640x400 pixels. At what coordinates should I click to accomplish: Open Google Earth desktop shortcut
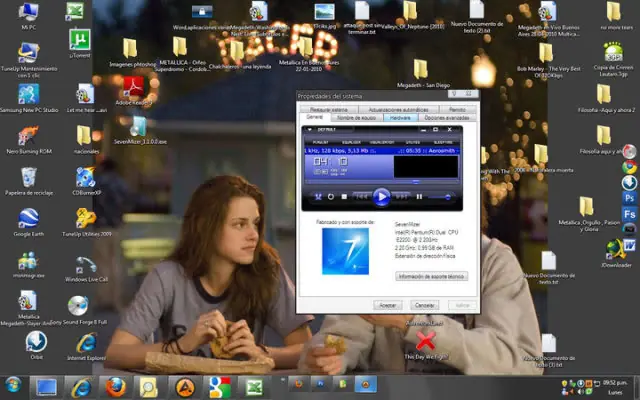click(x=29, y=218)
